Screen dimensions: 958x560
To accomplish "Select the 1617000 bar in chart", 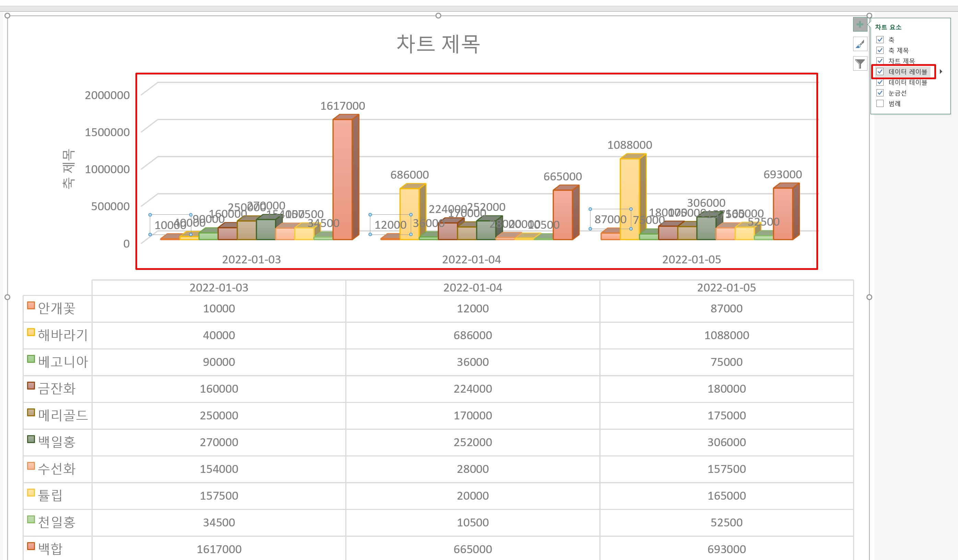I will (342, 179).
